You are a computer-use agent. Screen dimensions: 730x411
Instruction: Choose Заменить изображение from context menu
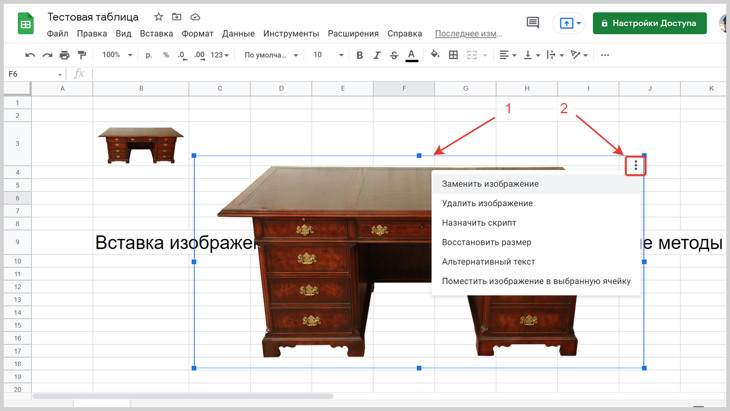click(x=490, y=184)
